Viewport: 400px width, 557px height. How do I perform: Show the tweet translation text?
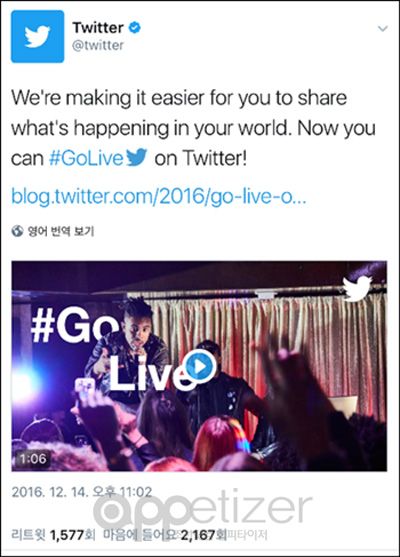click(61, 231)
